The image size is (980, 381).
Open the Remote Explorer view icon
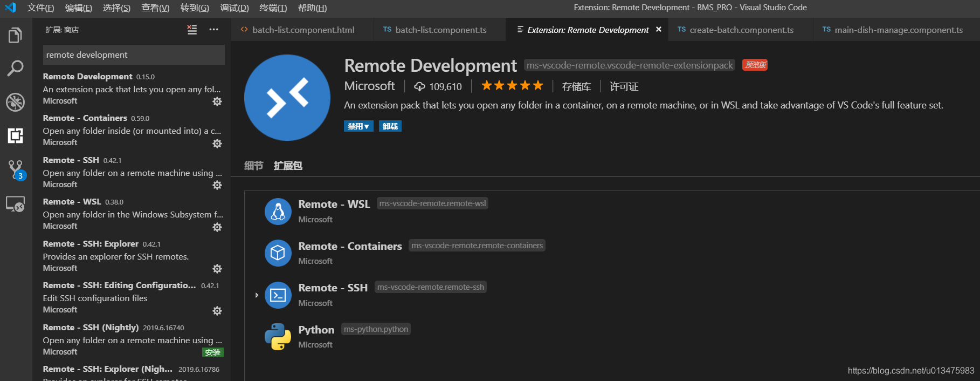pos(15,204)
